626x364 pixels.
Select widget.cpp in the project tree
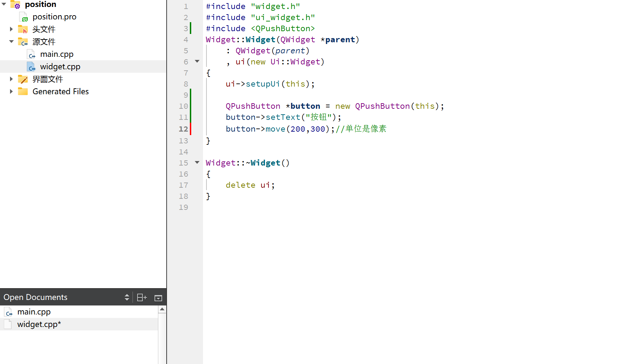click(60, 66)
